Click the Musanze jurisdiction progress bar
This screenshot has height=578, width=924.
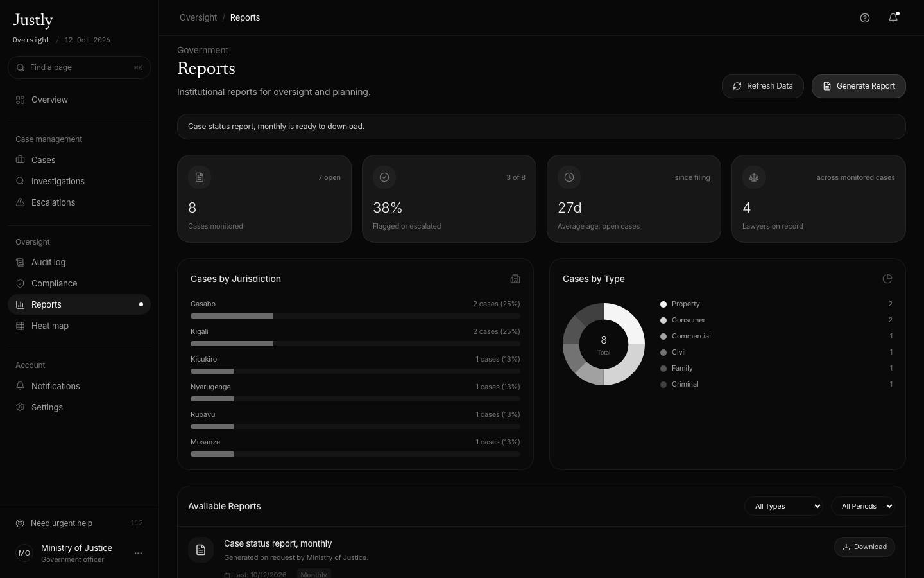tap(355, 454)
